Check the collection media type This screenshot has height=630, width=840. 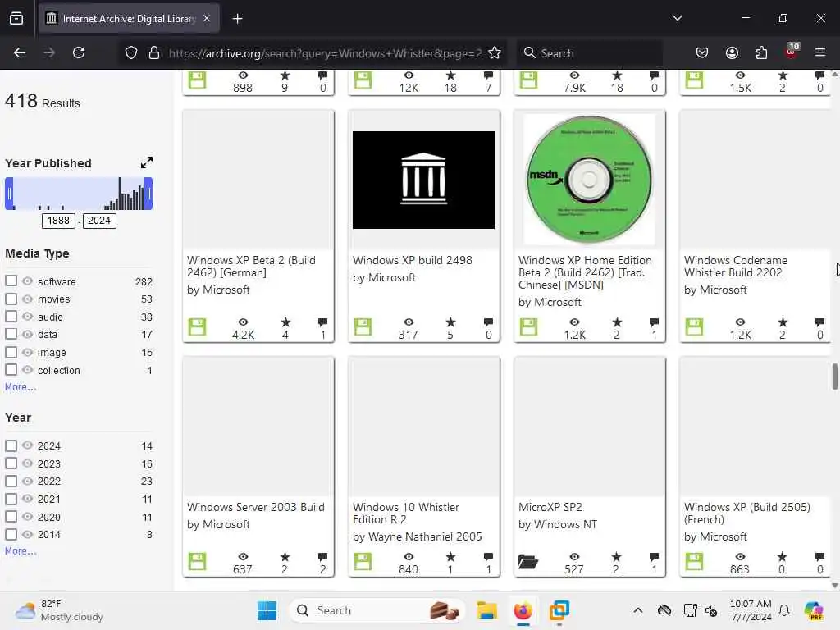coord(11,370)
